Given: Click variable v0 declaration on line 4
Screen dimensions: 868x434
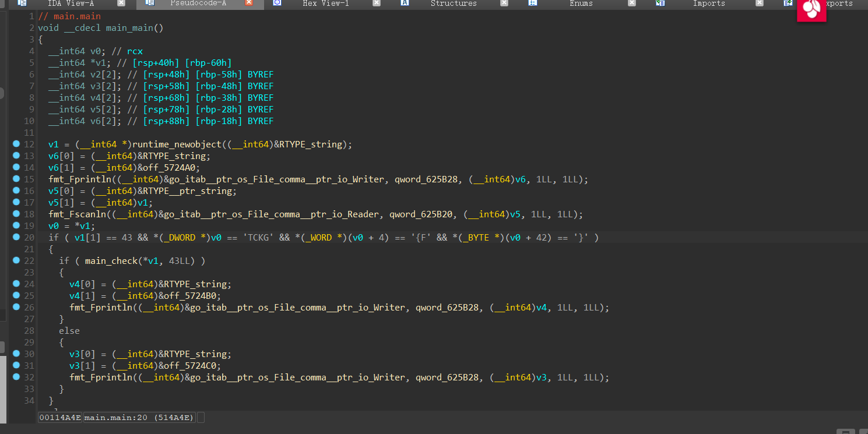Looking at the screenshot, I should click(96, 51).
